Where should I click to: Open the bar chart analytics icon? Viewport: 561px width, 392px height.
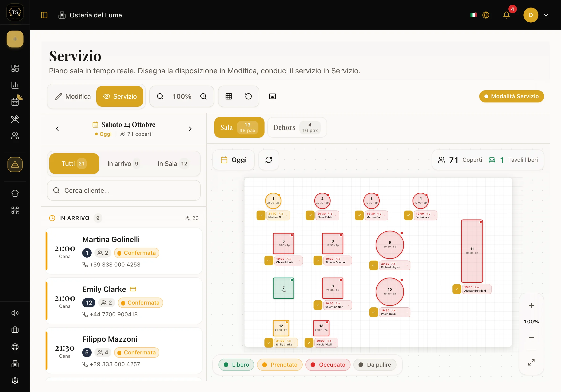coord(15,85)
